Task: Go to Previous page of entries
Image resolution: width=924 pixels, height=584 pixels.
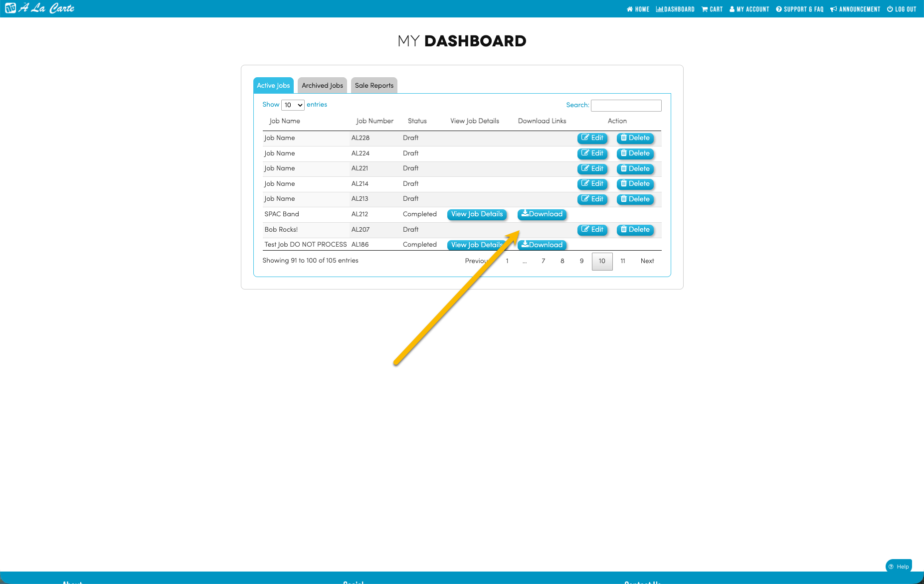Action: pyautogui.click(x=478, y=261)
